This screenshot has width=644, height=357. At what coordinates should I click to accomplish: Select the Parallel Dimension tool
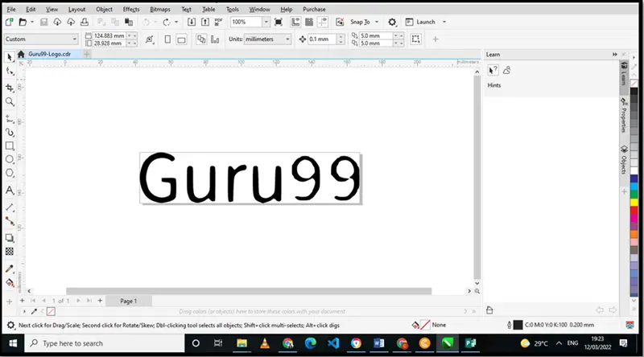[10, 207]
